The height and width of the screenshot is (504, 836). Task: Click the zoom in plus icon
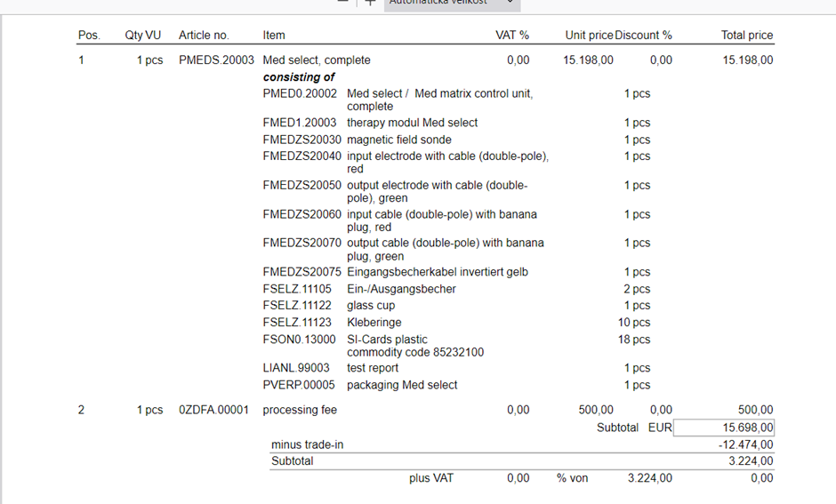371,3
